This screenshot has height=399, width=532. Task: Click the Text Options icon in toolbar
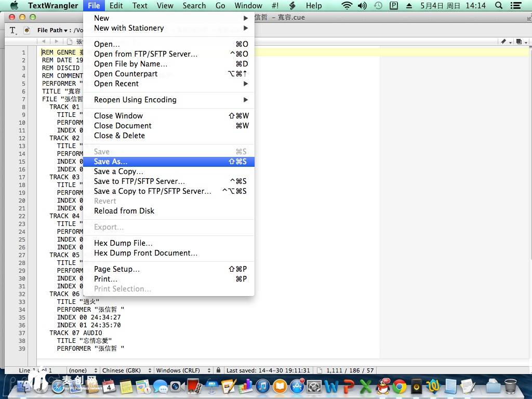tap(14, 31)
